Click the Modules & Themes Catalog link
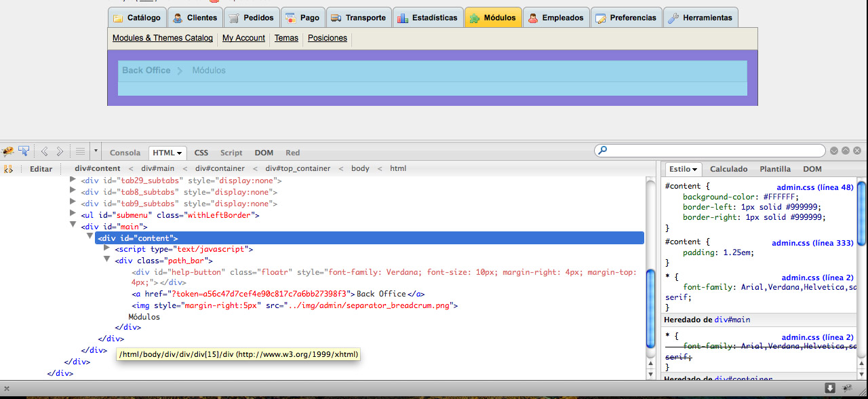Screen dimensions: 868x399 (163, 38)
